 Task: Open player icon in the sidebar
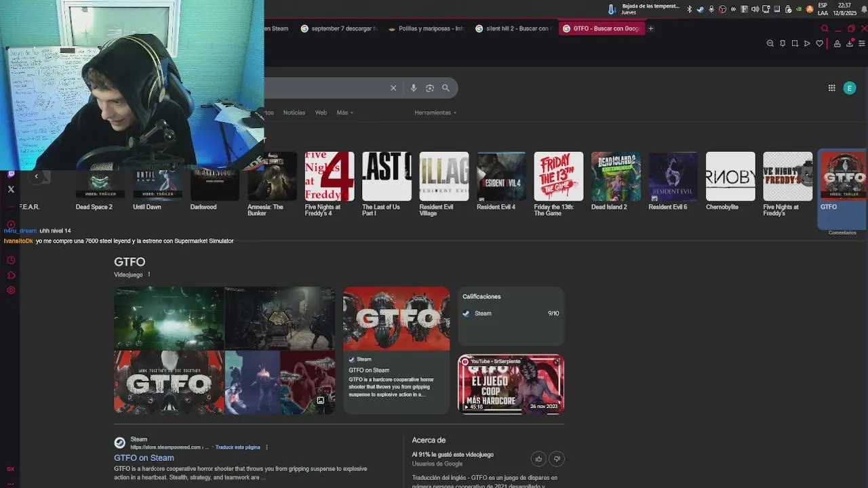point(11,224)
